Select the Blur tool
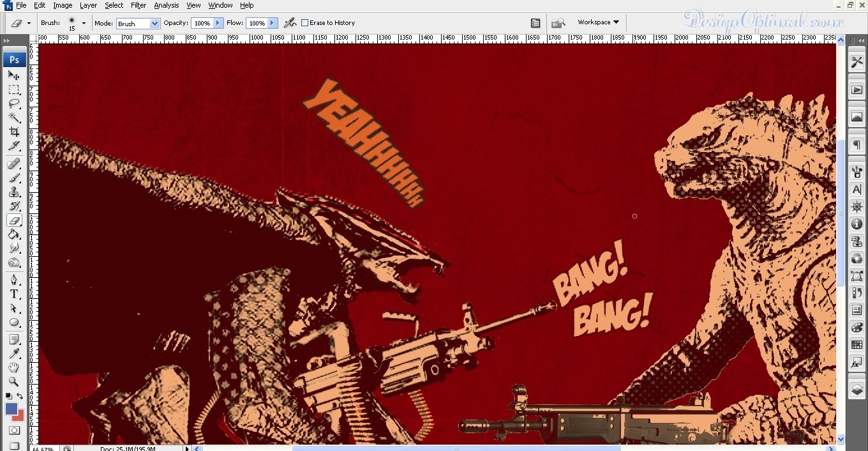Image resolution: width=868 pixels, height=451 pixels. (14, 248)
